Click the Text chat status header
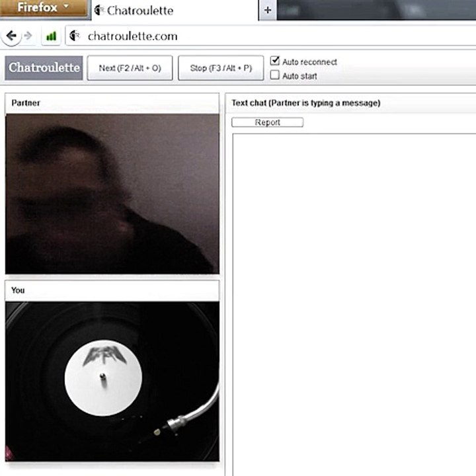 [350, 103]
